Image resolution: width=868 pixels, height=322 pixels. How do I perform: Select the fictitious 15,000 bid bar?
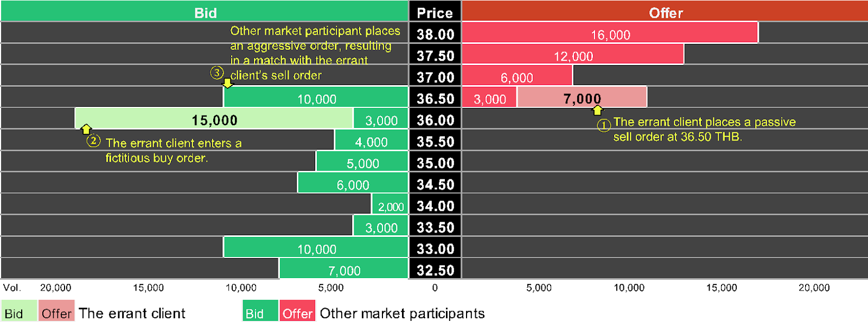point(214,119)
